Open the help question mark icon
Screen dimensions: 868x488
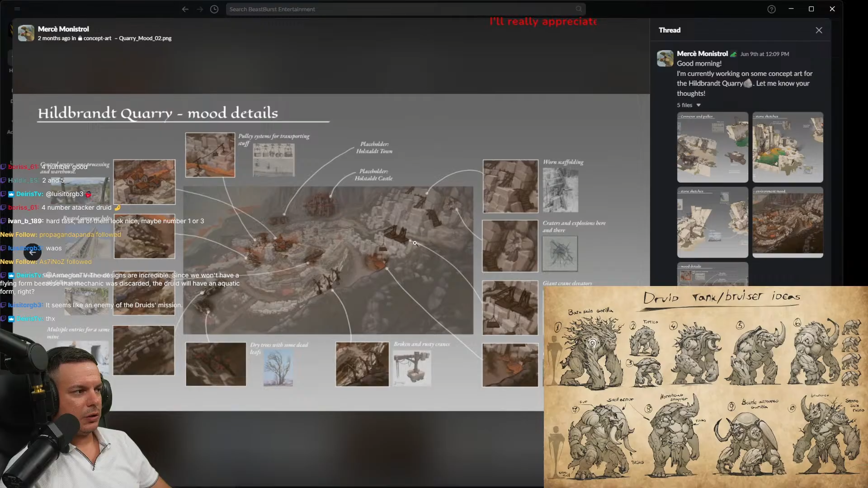(x=771, y=9)
